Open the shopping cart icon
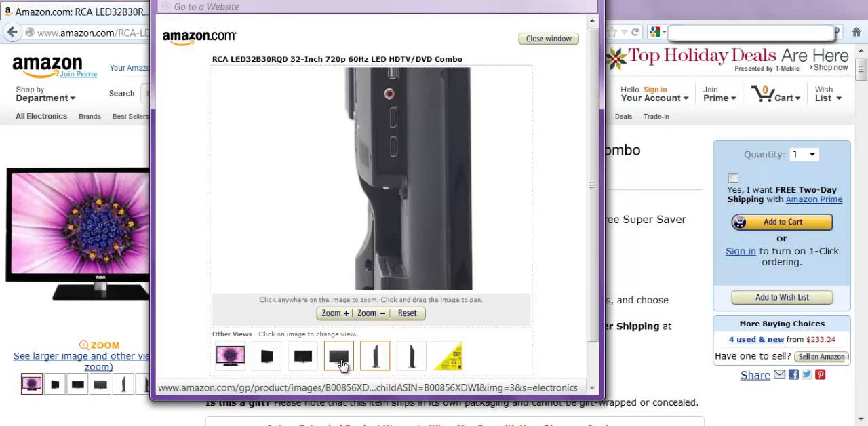The width and height of the screenshot is (868, 426). point(762,94)
